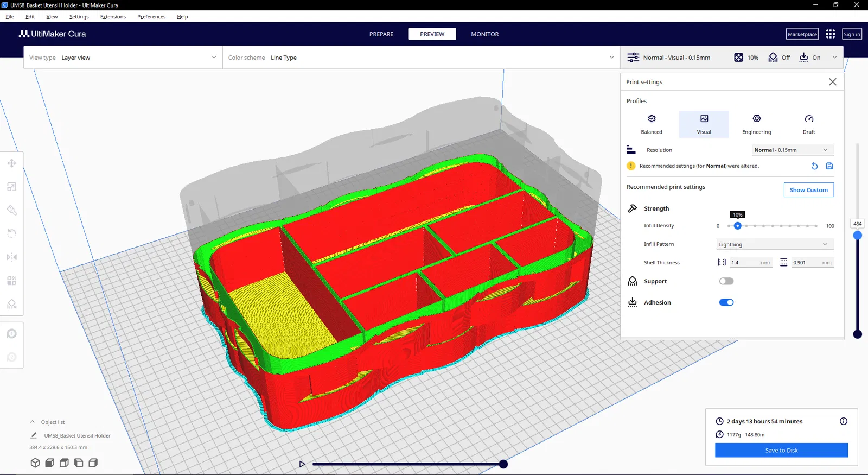Open the View type dropdown
Screen dimensions: 868x475
tap(123, 58)
